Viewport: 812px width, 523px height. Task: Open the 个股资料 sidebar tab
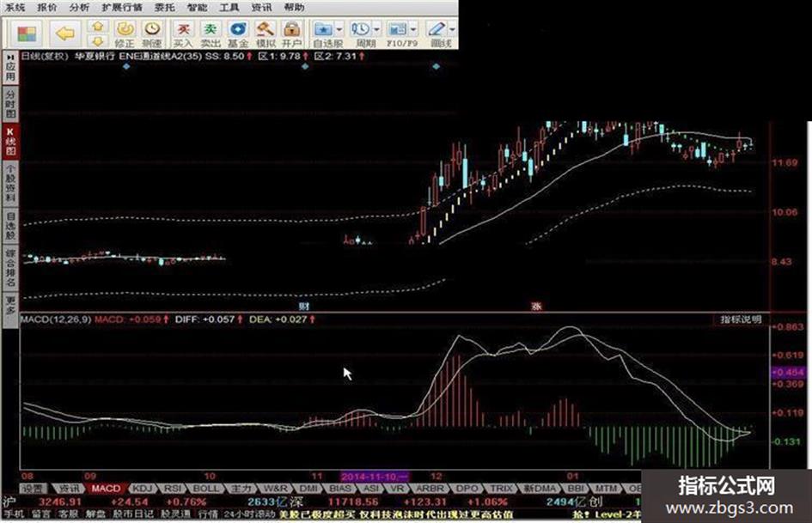(10, 183)
